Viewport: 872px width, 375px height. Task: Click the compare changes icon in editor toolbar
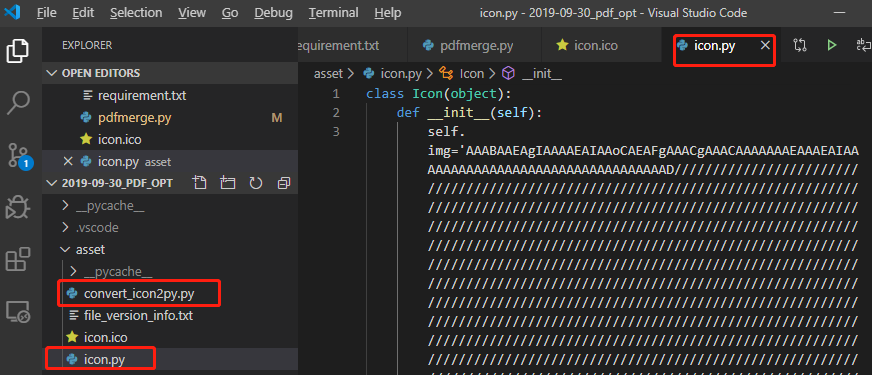click(x=800, y=46)
